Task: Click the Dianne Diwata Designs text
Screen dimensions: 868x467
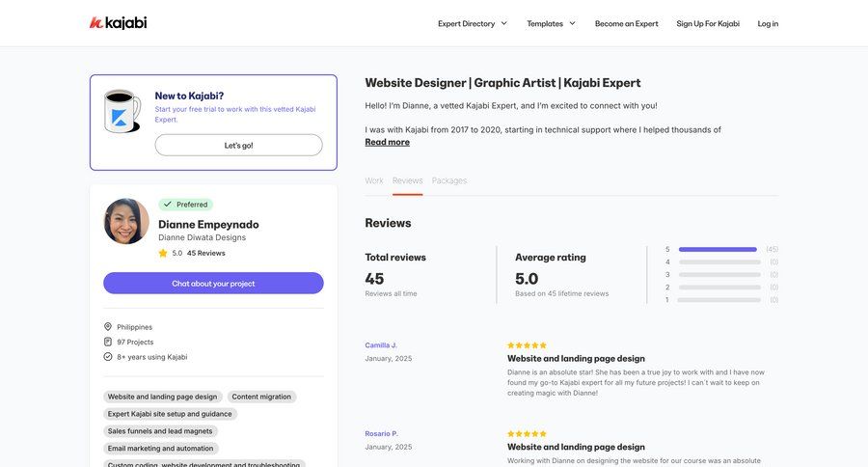Action: click(x=203, y=237)
